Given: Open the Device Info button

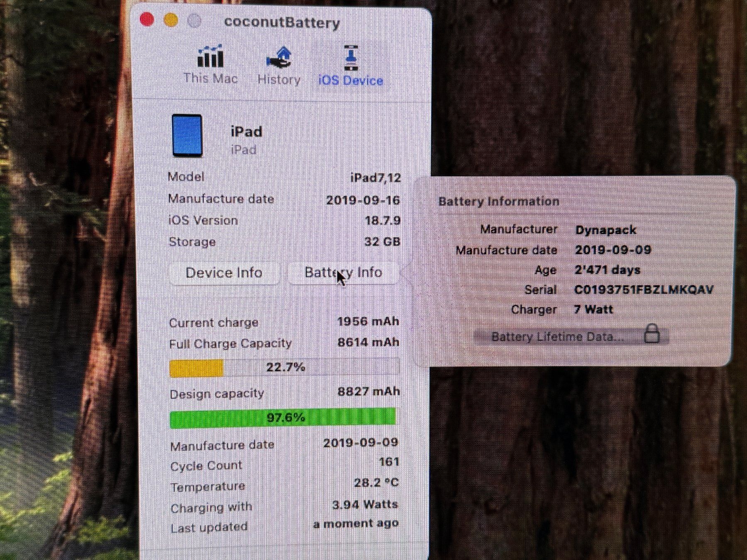Looking at the screenshot, I should [x=224, y=273].
